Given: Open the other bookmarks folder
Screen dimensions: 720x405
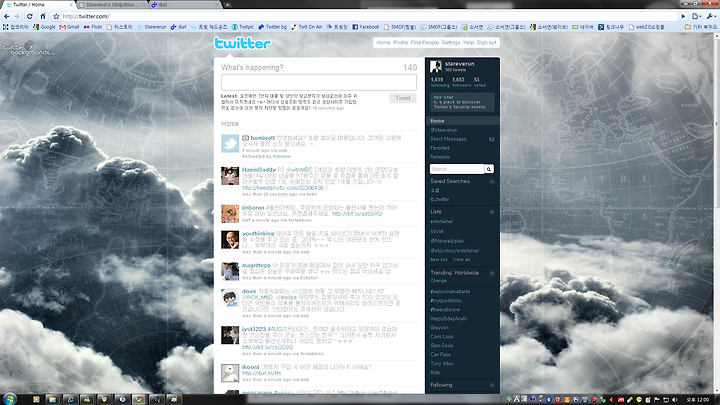Looking at the screenshot, I should tap(700, 27).
